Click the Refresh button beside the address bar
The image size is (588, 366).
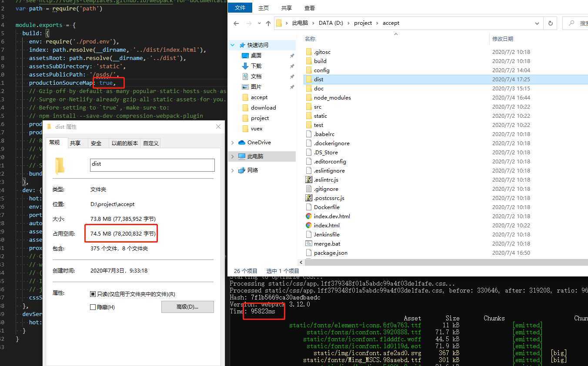coord(550,23)
